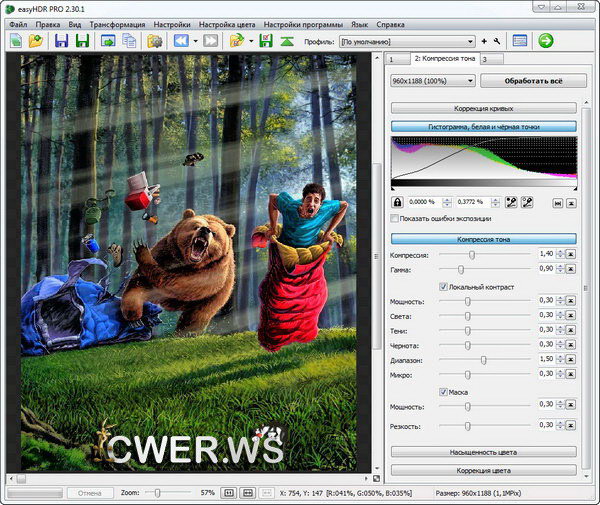This screenshot has height=505, width=600.
Task: Click the lock icon below the histogram
Action: (x=397, y=202)
